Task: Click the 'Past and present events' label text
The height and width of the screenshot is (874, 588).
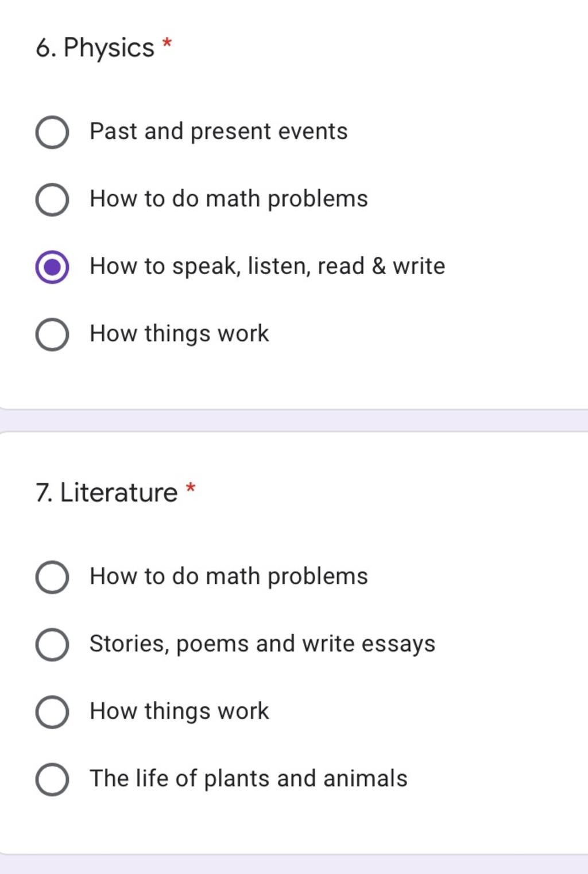Action: coord(219,132)
